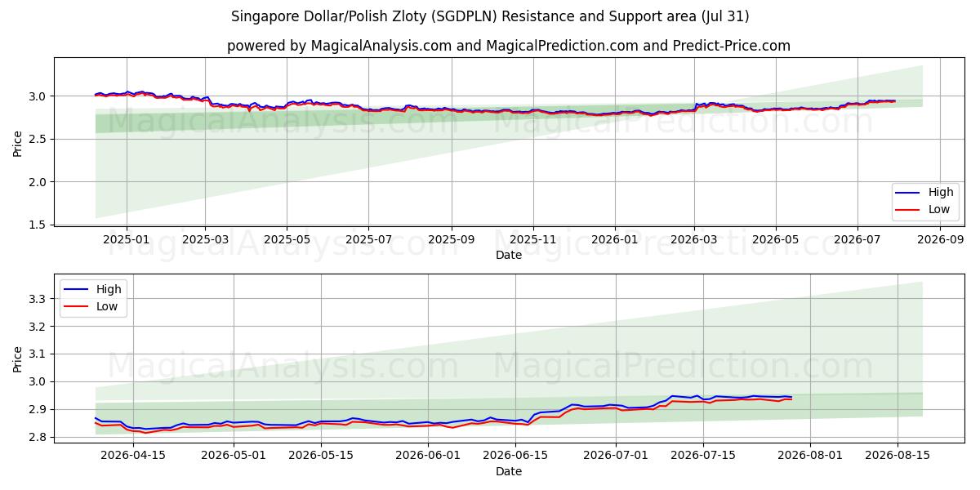Click the '2026-09' tick label
This screenshot has width=980, height=490.
(940, 239)
